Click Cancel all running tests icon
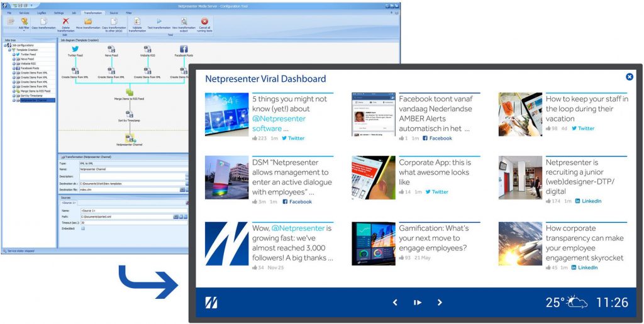The width and height of the screenshot is (644, 324). click(204, 21)
